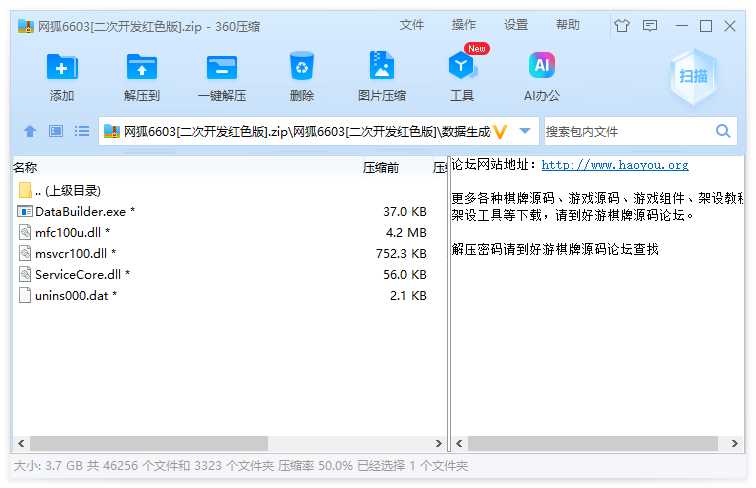Screen dimensions: 756x488
Task: Expand the path bar dropdown arrow
Action: coord(525,131)
